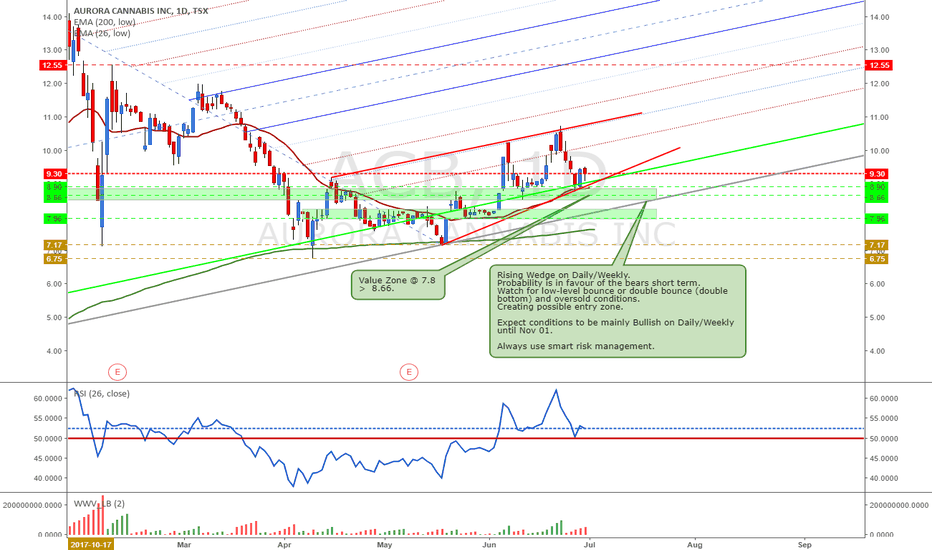Viewport: 932px width, 550px height.
Task: Click the red 12.55 price tag on left axis
Action: (x=52, y=65)
